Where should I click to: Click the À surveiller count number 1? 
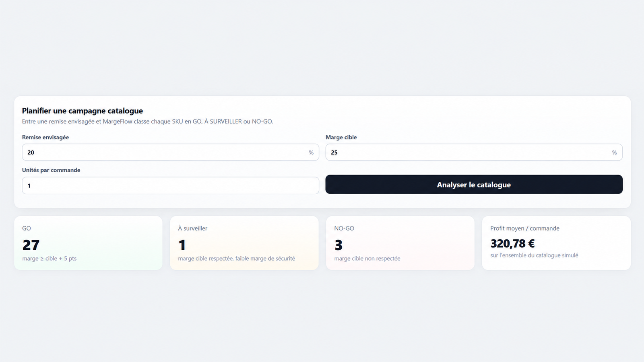(x=182, y=245)
